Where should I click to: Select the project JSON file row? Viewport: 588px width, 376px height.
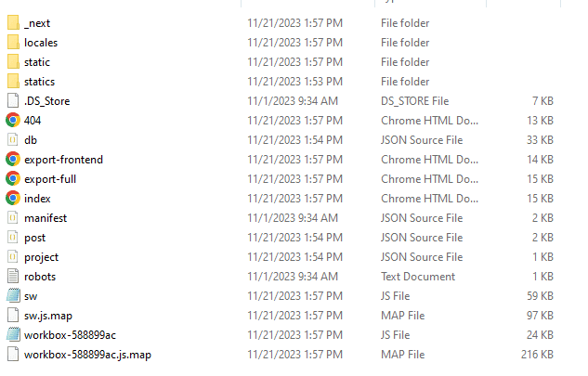pyautogui.click(x=280, y=257)
